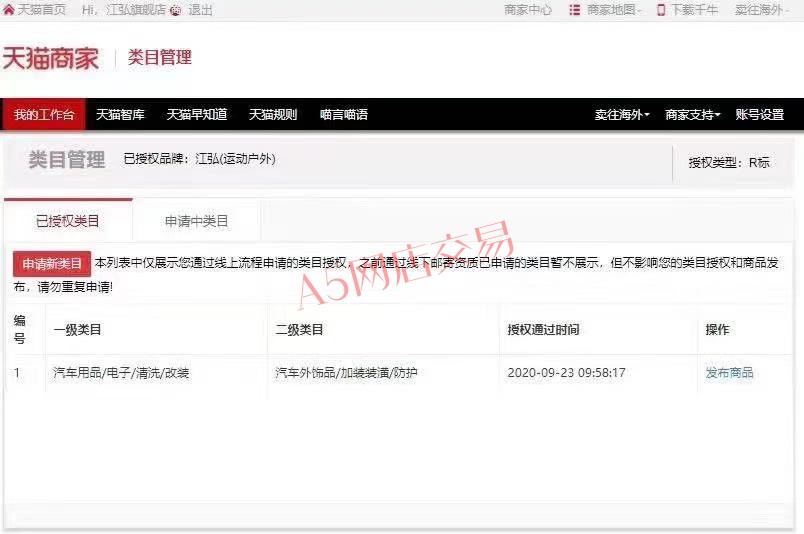804x534 pixels.
Task: Click the 授权通过时间 column header
Action: click(543, 329)
